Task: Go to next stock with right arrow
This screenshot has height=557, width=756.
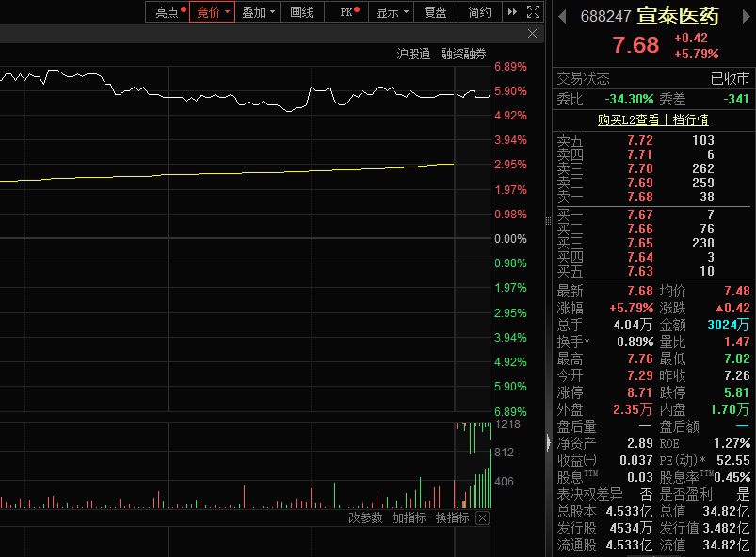Action: pyautogui.click(x=746, y=17)
